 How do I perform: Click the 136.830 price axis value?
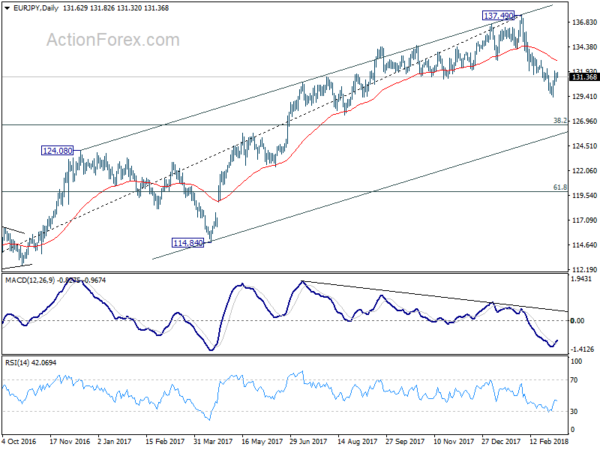[584, 22]
